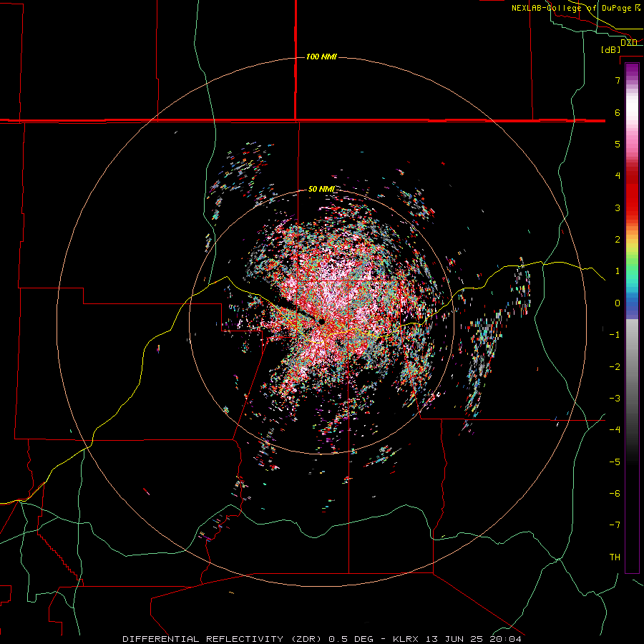Click the -6 value on the scale
This screenshot has width=644, height=644.
[615, 494]
